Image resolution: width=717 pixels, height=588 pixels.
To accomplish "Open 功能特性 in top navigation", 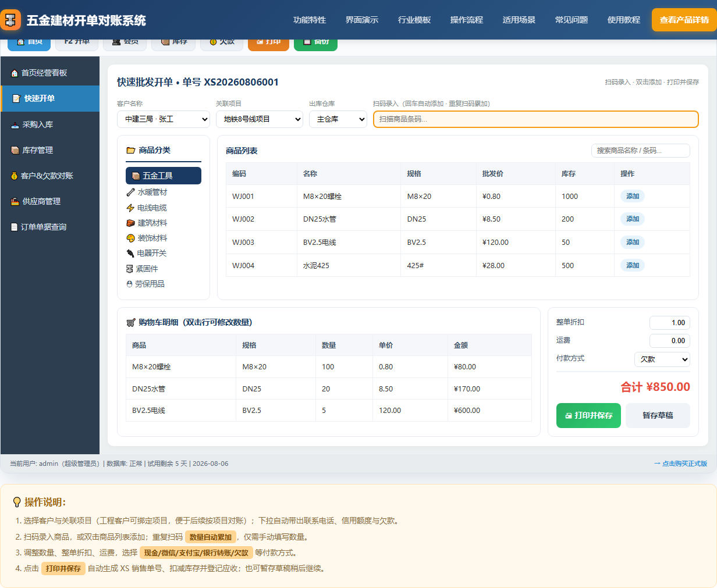I will click(x=310, y=20).
